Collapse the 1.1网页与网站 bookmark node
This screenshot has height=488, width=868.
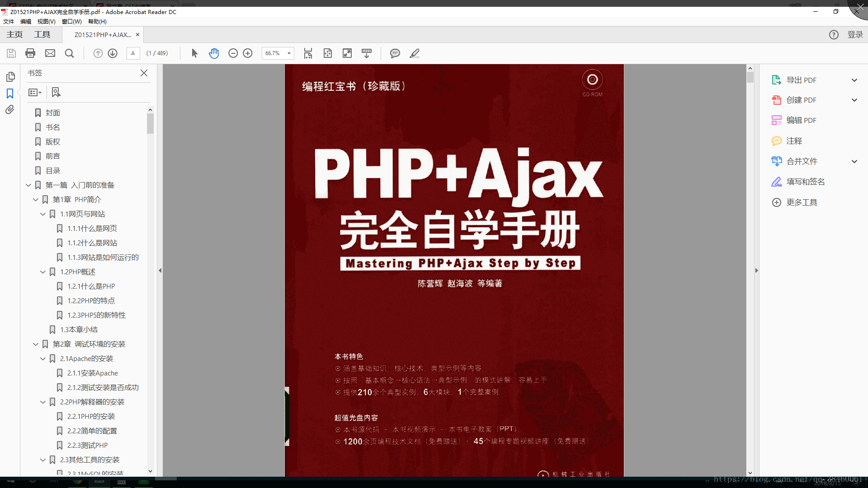(x=42, y=214)
